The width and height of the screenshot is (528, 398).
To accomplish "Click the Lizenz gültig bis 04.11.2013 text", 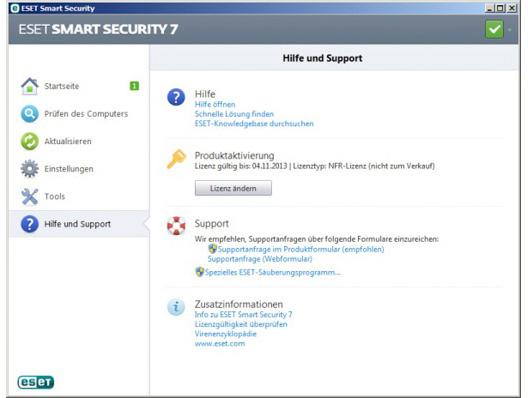I will 241,166.
